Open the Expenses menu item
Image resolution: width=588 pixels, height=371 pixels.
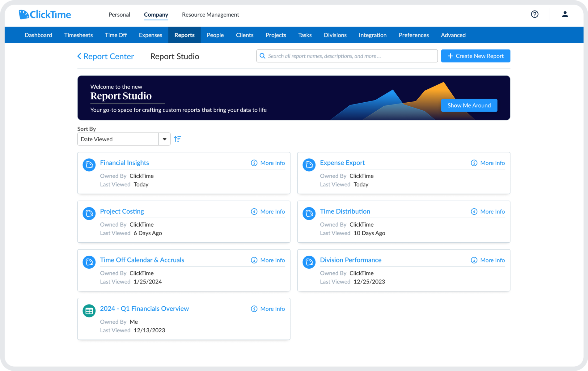click(x=150, y=35)
